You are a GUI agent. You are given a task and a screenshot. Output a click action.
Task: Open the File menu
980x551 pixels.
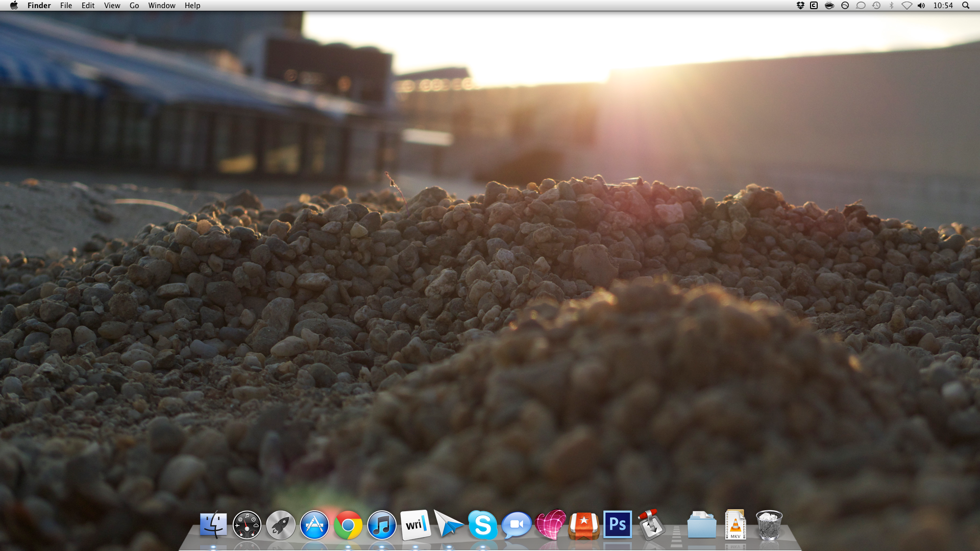pos(66,6)
